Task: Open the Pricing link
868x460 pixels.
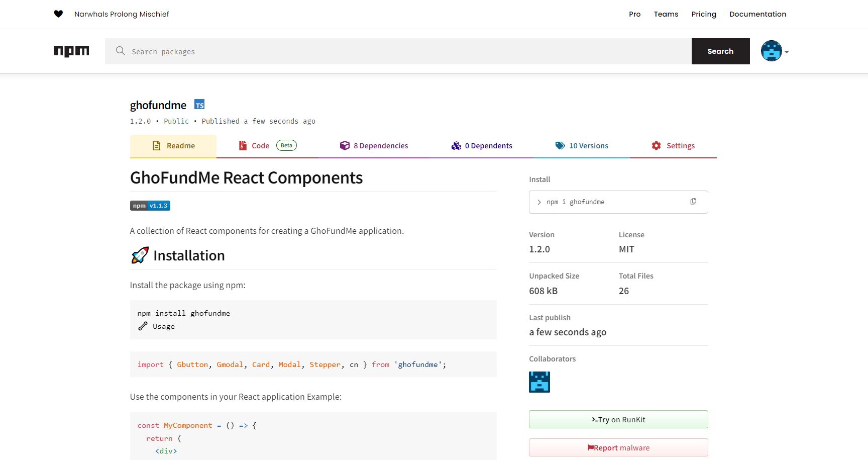Action: (704, 14)
